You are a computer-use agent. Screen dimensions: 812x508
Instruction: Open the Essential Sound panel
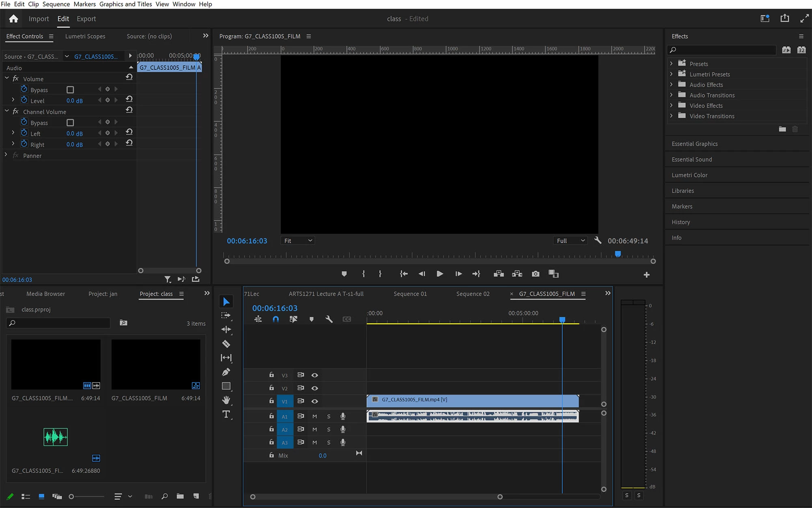click(691, 159)
